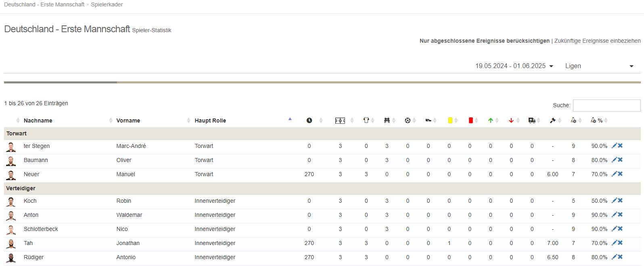Sort the table by Nachname header

click(x=38, y=121)
